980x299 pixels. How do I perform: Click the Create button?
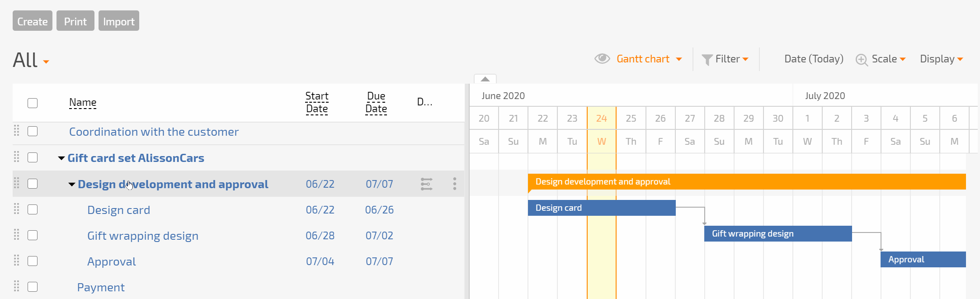(33, 21)
